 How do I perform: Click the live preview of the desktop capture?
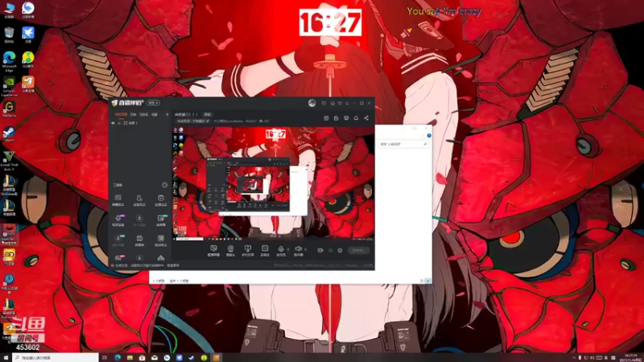[x=273, y=183]
